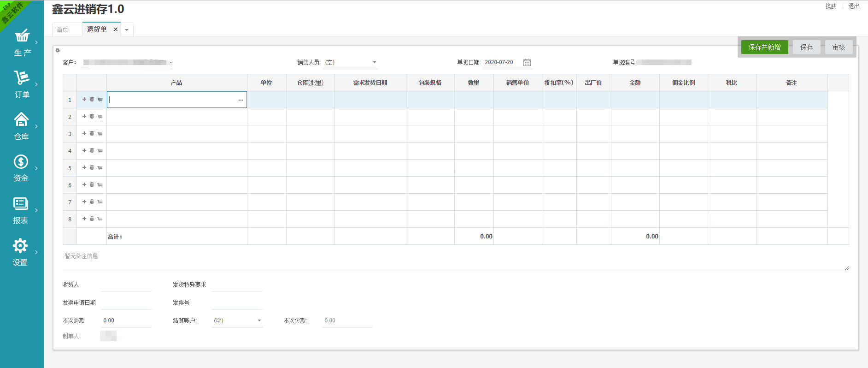
Task: Click the cart icon in row 3
Action: pyautogui.click(x=100, y=134)
